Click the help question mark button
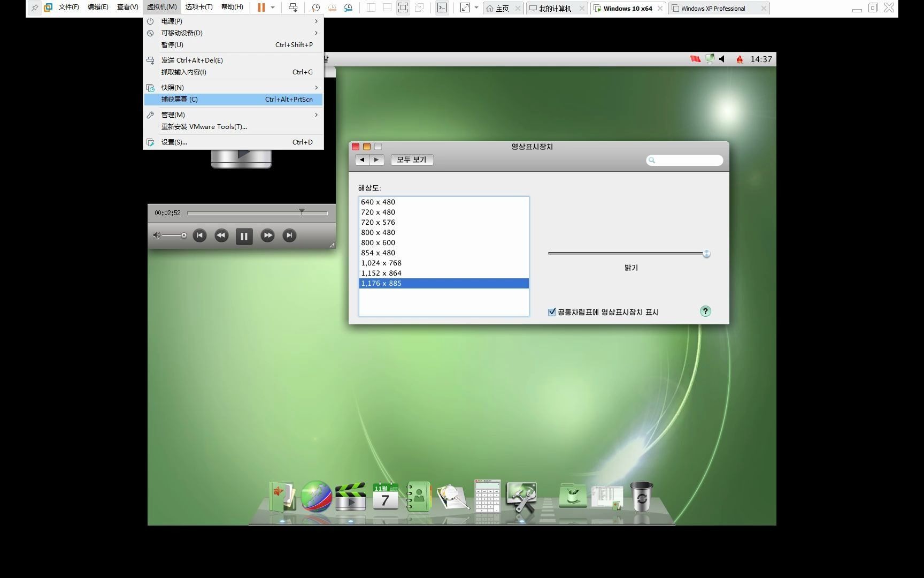924x578 pixels. (x=705, y=311)
